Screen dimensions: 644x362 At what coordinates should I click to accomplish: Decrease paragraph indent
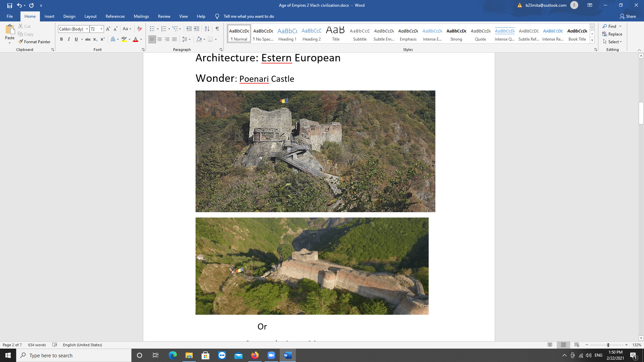(189, 29)
